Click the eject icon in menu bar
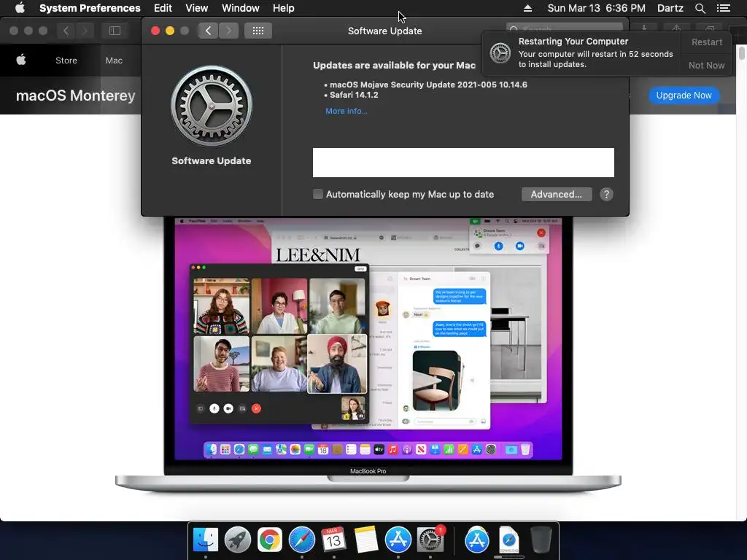This screenshot has height=560, width=747. [527, 8]
